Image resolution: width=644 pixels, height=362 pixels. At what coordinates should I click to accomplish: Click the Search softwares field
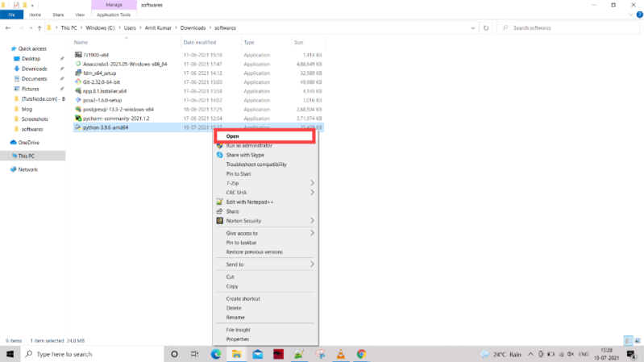[569, 28]
